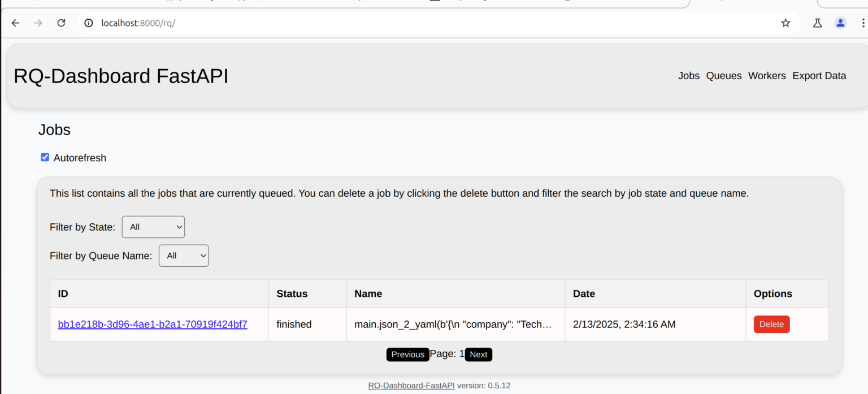Reload the page with refresh icon
Image resolution: width=868 pixels, height=394 pixels.
[x=61, y=23]
